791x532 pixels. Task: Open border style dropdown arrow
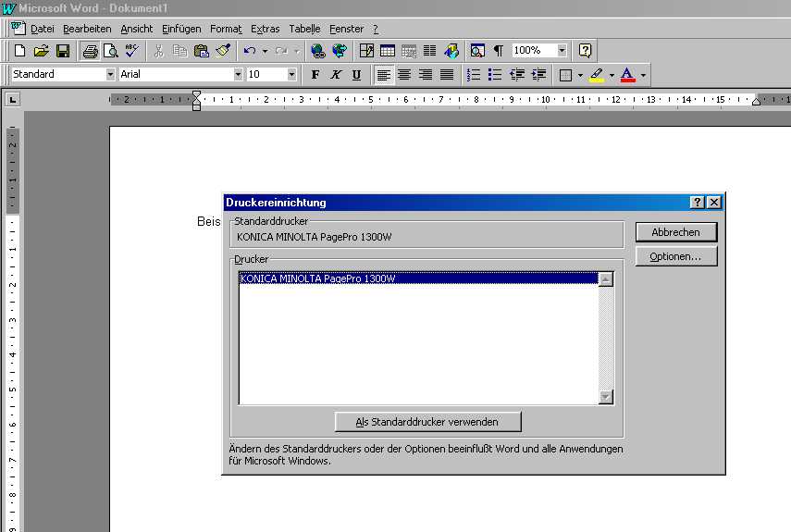(580, 75)
